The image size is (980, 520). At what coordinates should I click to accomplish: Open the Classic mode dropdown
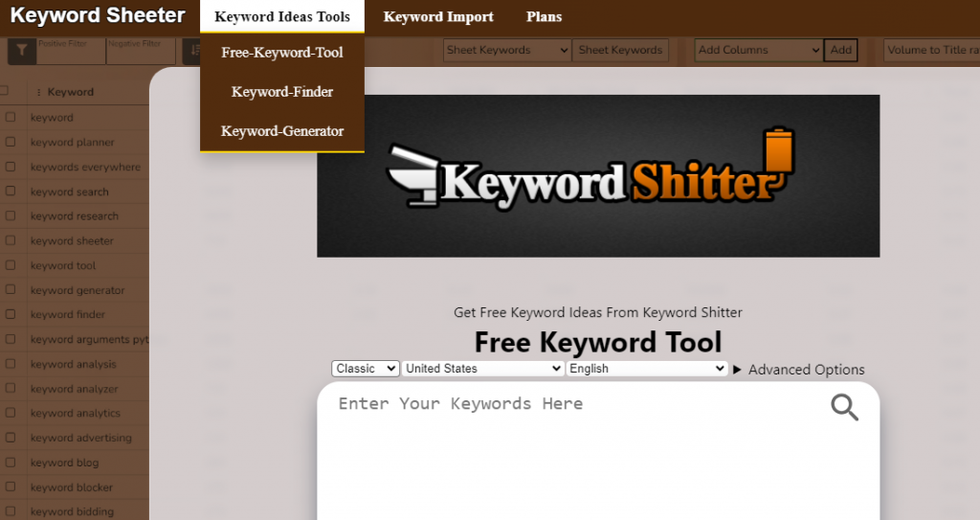coord(365,369)
